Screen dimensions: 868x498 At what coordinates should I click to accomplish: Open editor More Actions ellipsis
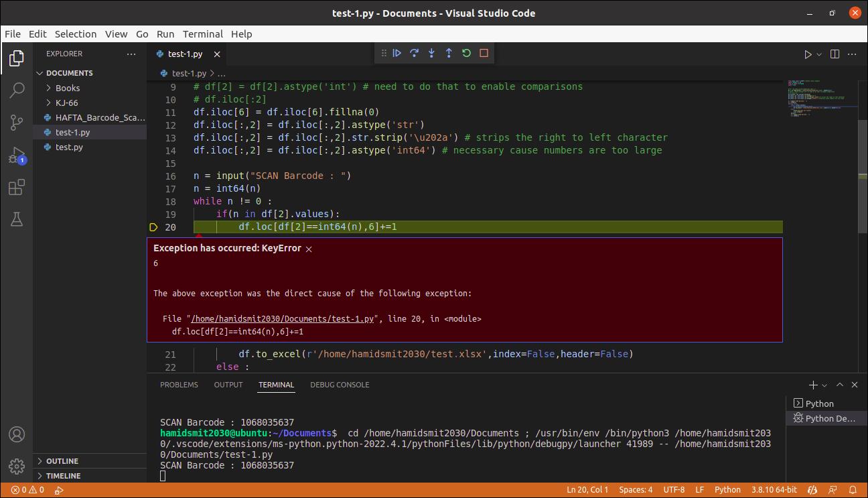pyautogui.click(x=853, y=54)
